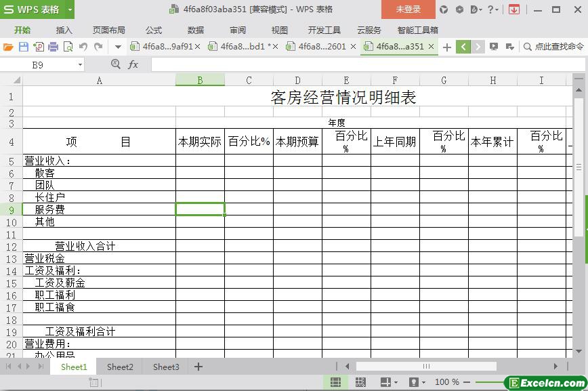Open the 审阅 ribbon tab
Viewport: 588px width, 391px height.
point(238,30)
